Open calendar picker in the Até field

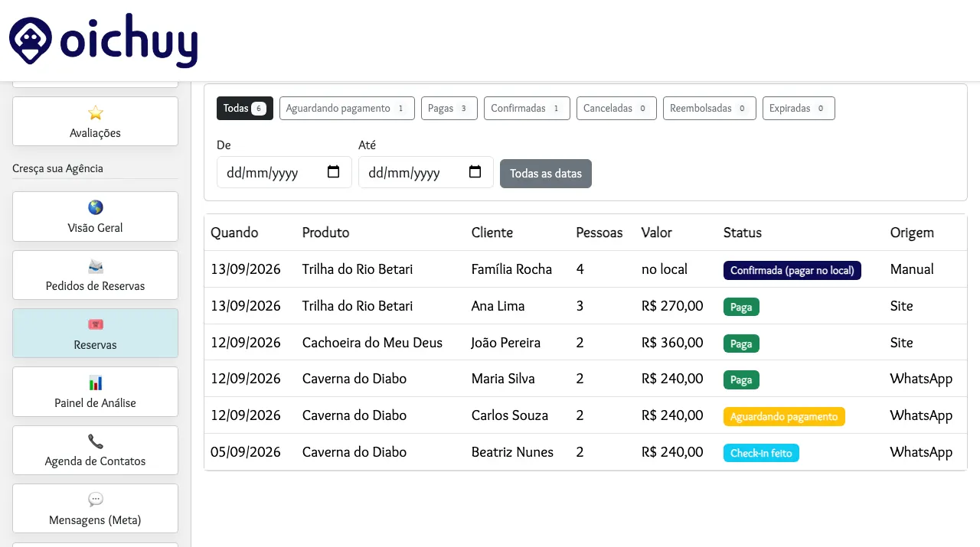point(475,172)
